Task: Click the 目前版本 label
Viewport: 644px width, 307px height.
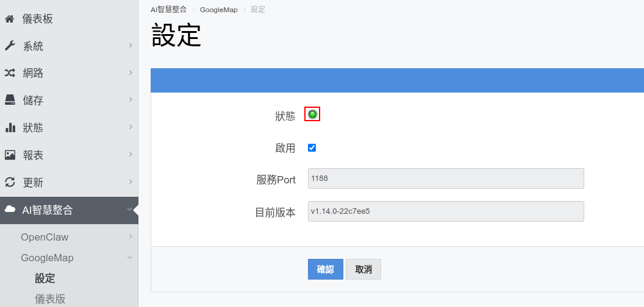Action: click(x=275, y=213)
